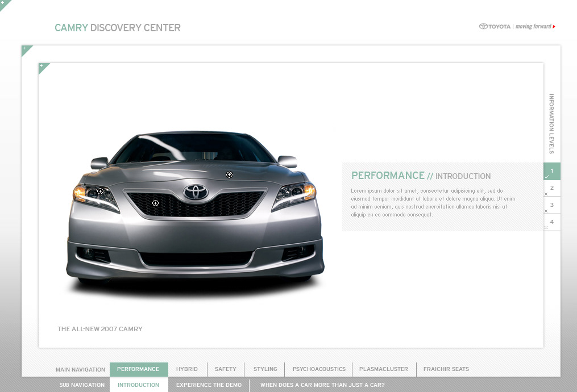Click The All-New 2007 Camry caption
Image resolution: width=577 pixels, height=392 pixels.
click(x=99, y=329)
